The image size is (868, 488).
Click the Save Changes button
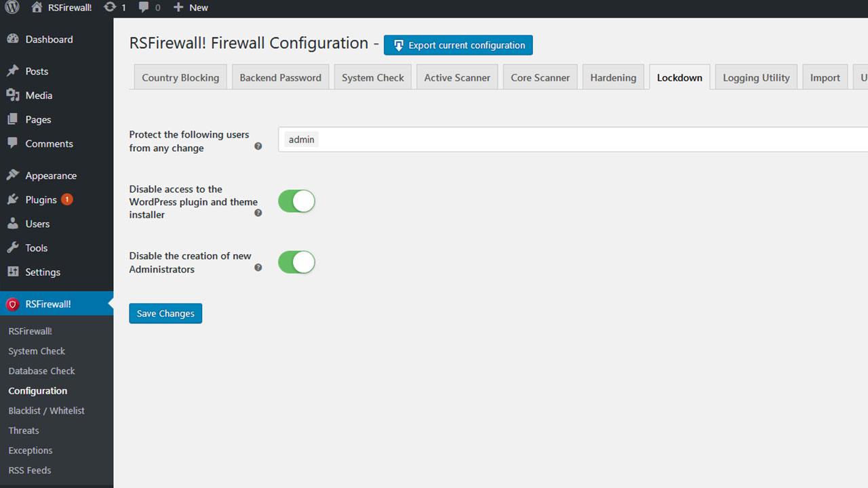tap(165, 314)
